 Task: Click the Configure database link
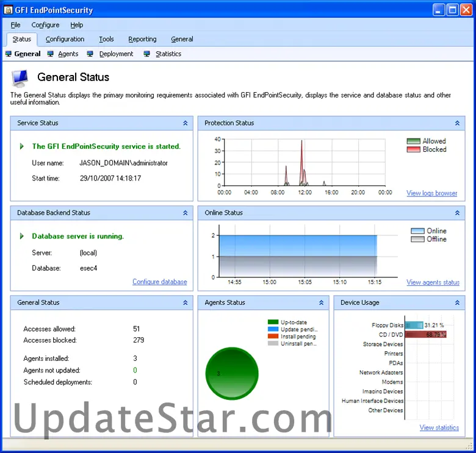(x=159, y=282)
